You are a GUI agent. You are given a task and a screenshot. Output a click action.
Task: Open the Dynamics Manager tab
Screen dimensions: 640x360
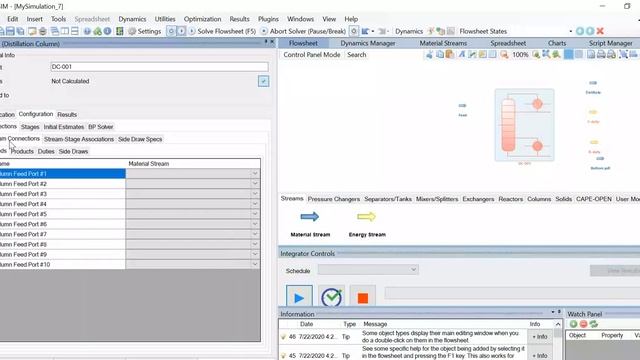tap(367, 43)
